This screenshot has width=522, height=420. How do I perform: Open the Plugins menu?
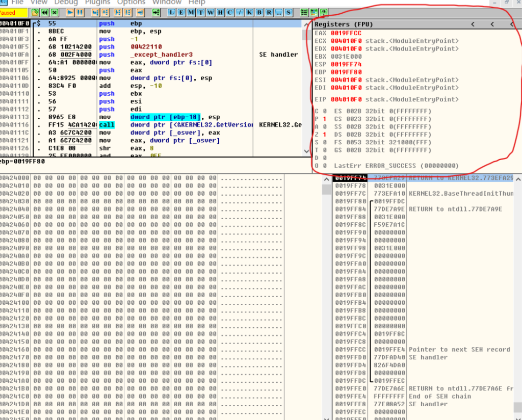(x=97, y=3)
